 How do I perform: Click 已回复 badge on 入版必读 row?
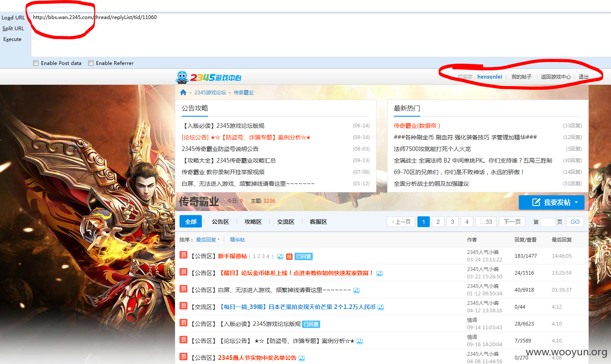coord(311,324)
